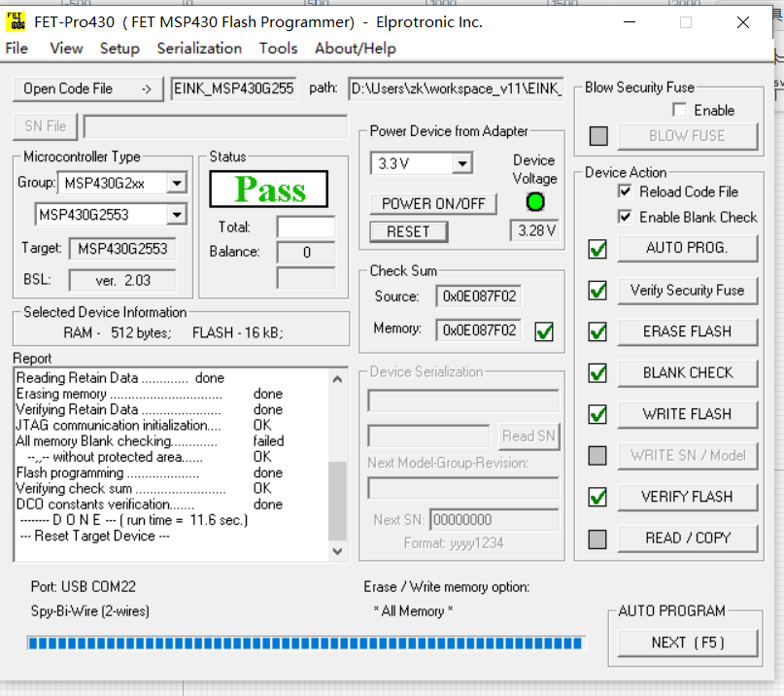Toggle the checkbox beside ERASE FLASH

click(597, 331)
